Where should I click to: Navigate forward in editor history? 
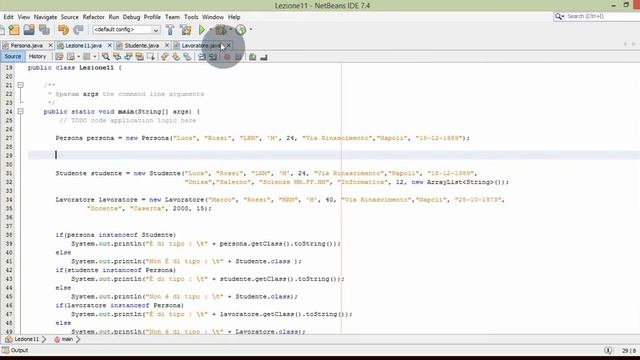[87, 57]
